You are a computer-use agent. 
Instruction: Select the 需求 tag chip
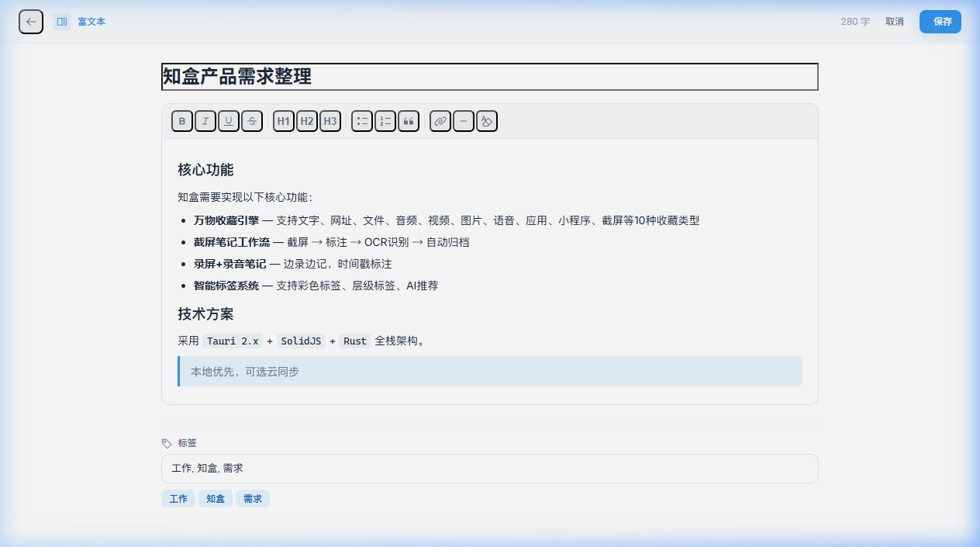(253, 499)
